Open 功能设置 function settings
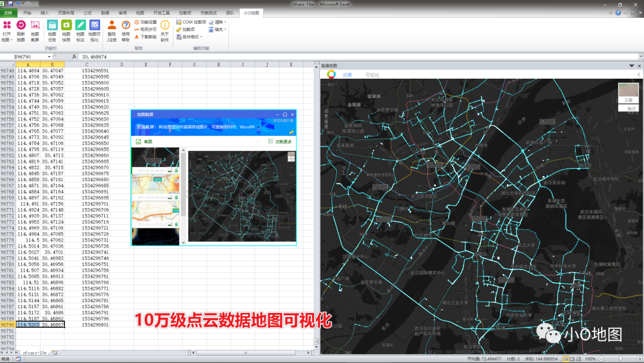 click(145, 22)
